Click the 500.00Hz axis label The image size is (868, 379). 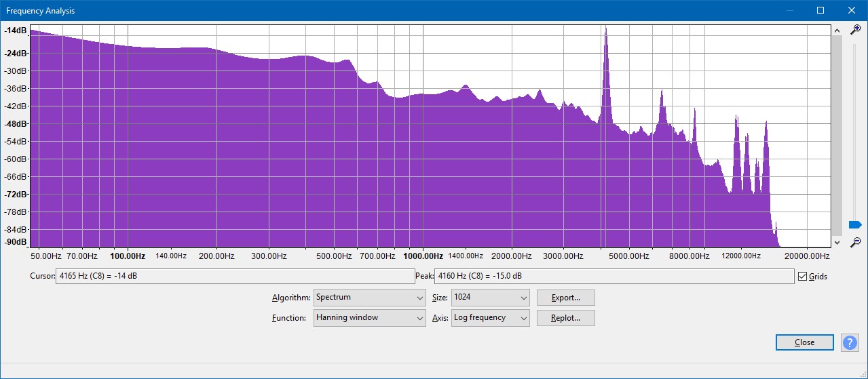point(334,256)
